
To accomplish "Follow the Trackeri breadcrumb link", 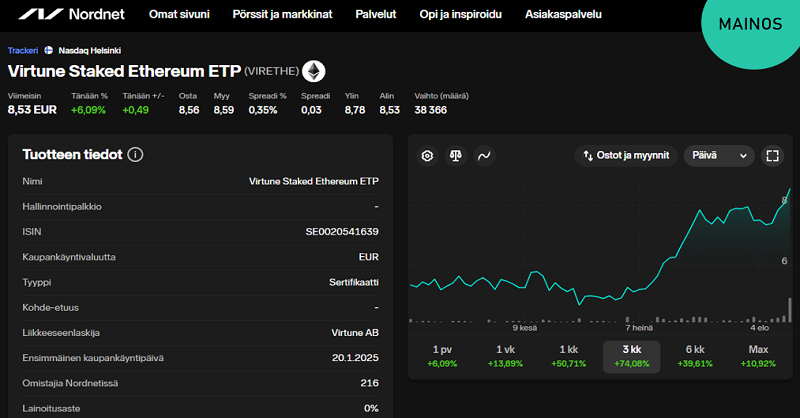I will [x=23, y=51].
